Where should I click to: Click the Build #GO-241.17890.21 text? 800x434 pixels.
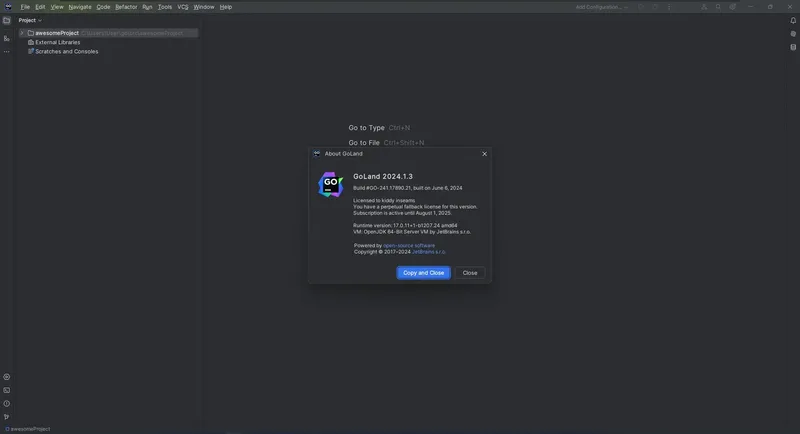coord(408,188)
